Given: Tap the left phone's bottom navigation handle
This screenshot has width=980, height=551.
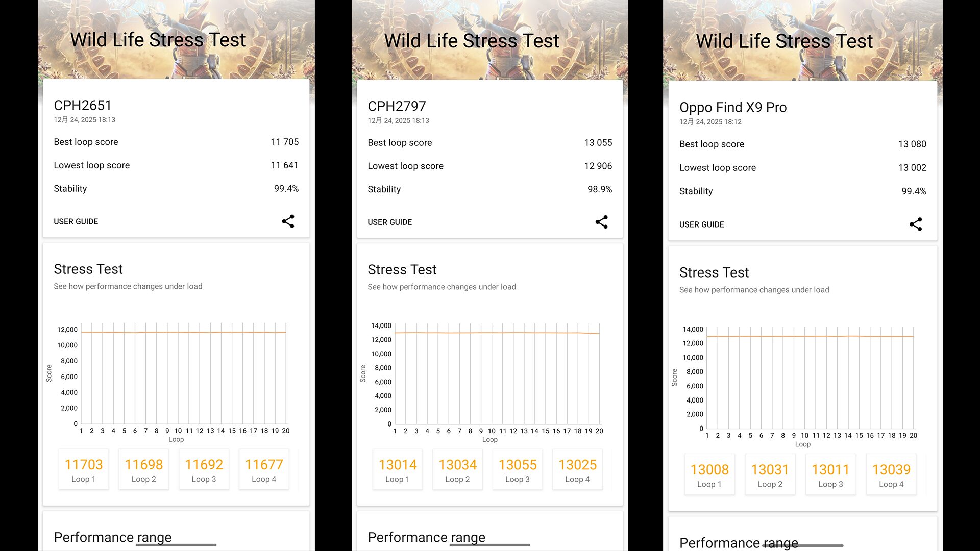Looking at the screenshot, I should [176, 545].
